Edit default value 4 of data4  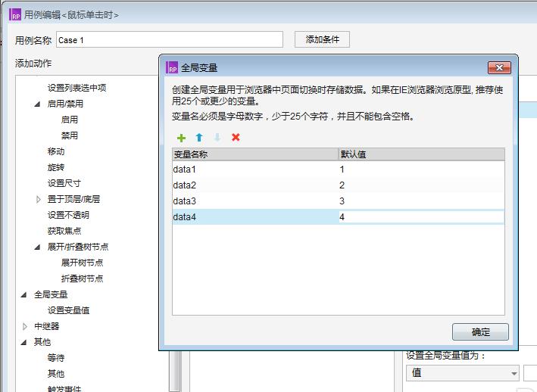(x=422, y=217)
